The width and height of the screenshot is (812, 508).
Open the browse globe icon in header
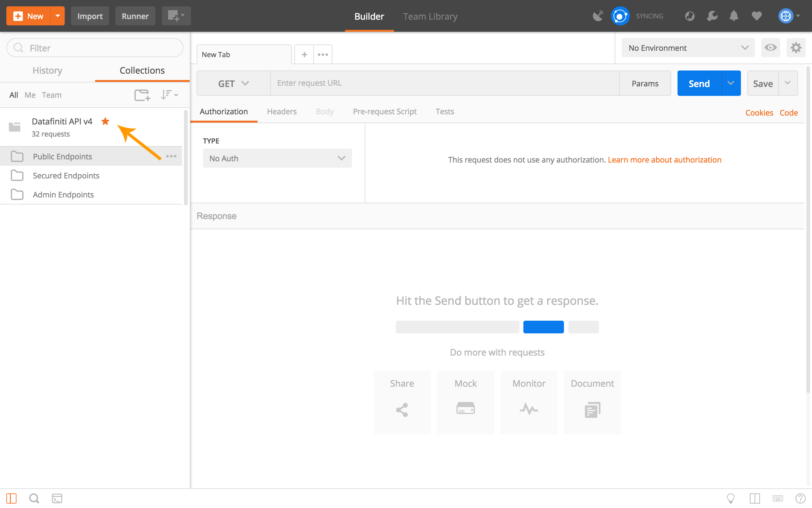tap(690, 16)
